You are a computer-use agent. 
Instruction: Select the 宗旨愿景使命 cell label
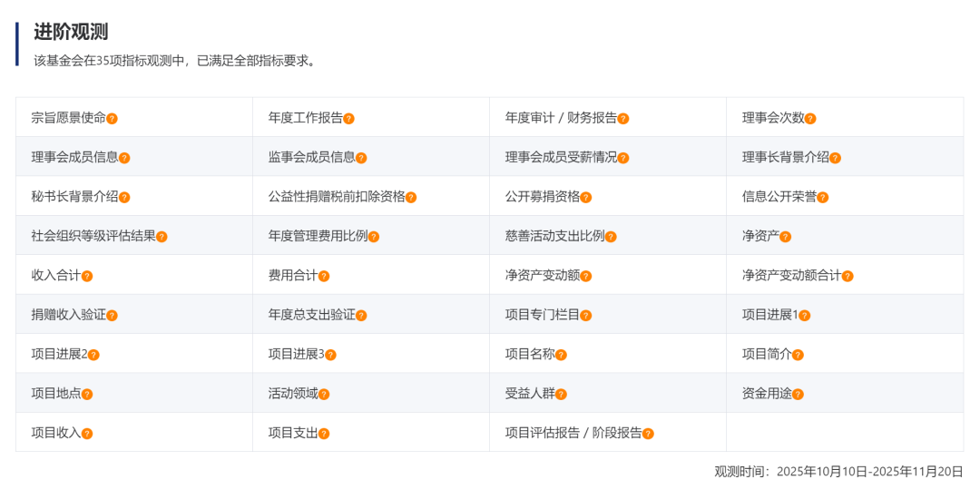[x=69, y=117]
